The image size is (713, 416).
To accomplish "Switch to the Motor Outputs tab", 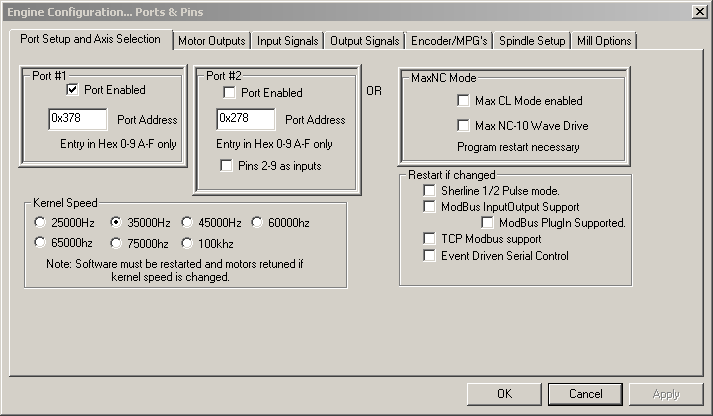I will point(211,41).
